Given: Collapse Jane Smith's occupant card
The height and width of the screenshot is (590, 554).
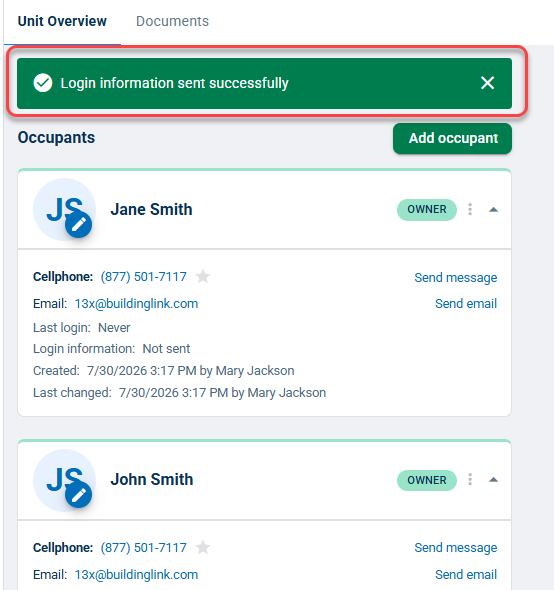Looking at the screenshot, I should click(x=493, y=210).
